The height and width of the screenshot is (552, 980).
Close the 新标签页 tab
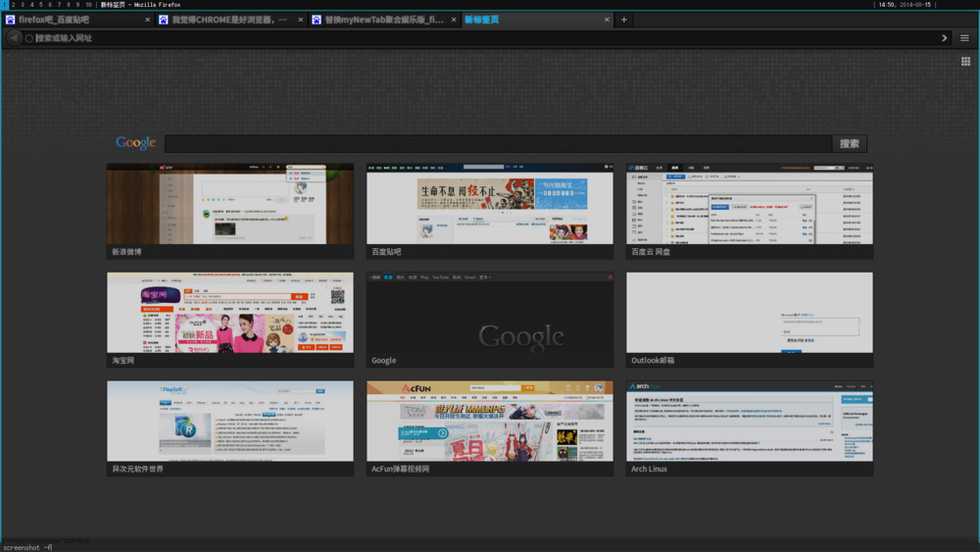(607, 20)
